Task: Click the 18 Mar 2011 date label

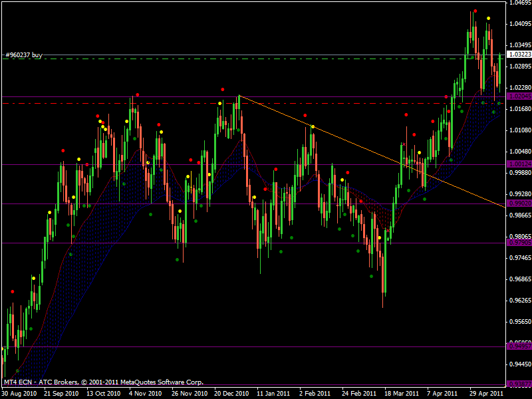Action: (x=402, y=394)
